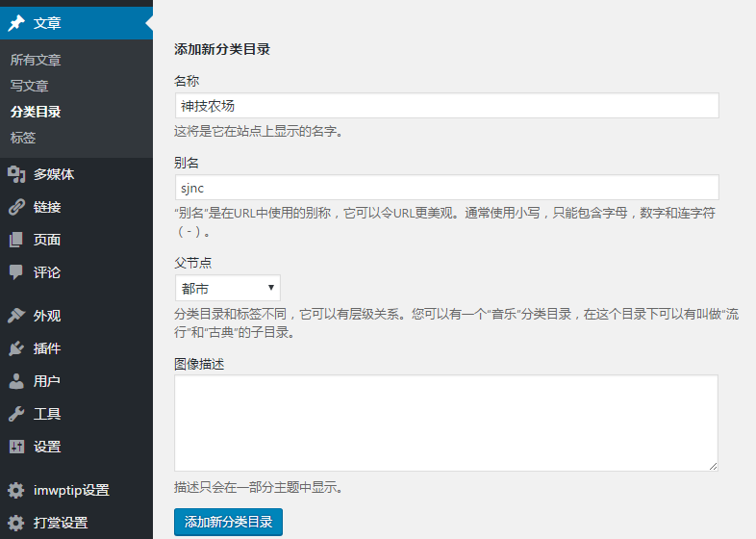Click the pushpin icon beside 文章
756x539 pixels.
(16, 23)
